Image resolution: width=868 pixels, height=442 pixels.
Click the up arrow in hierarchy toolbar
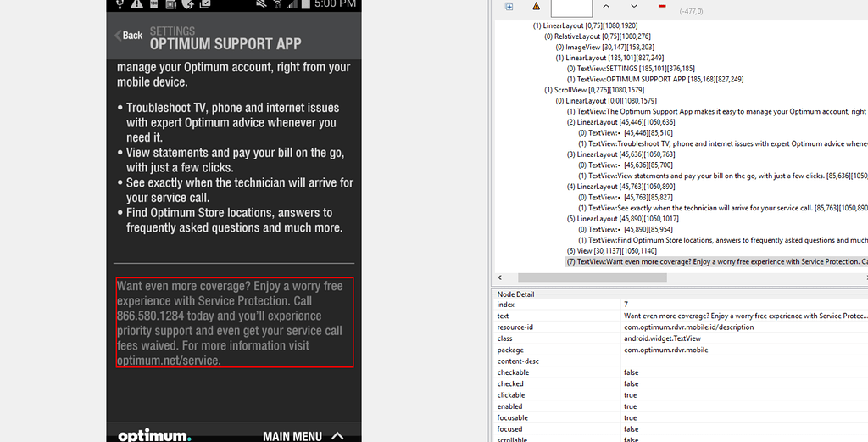(606, 6)
